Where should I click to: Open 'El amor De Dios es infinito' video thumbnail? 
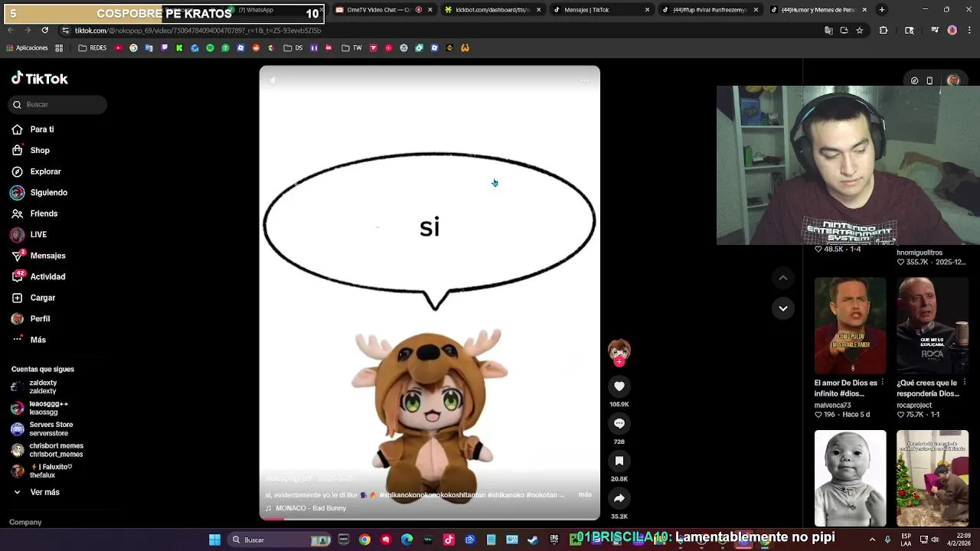point(850,326)
